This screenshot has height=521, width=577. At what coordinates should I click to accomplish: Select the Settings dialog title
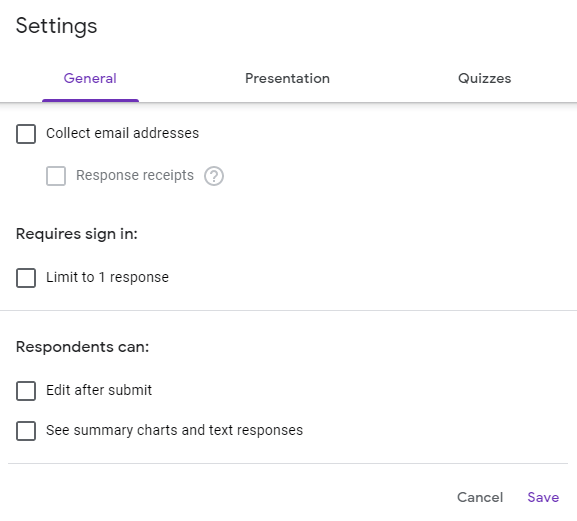pos(56,26)
